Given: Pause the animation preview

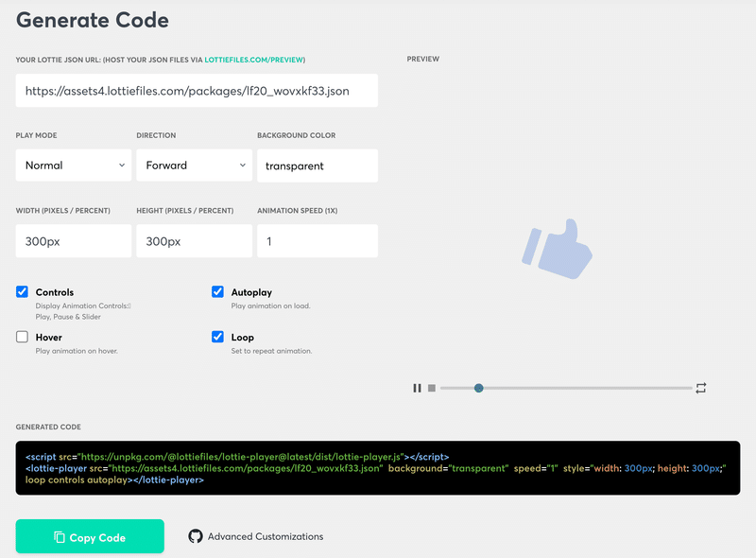Looking at the screenshot, I should click(417, 388).
